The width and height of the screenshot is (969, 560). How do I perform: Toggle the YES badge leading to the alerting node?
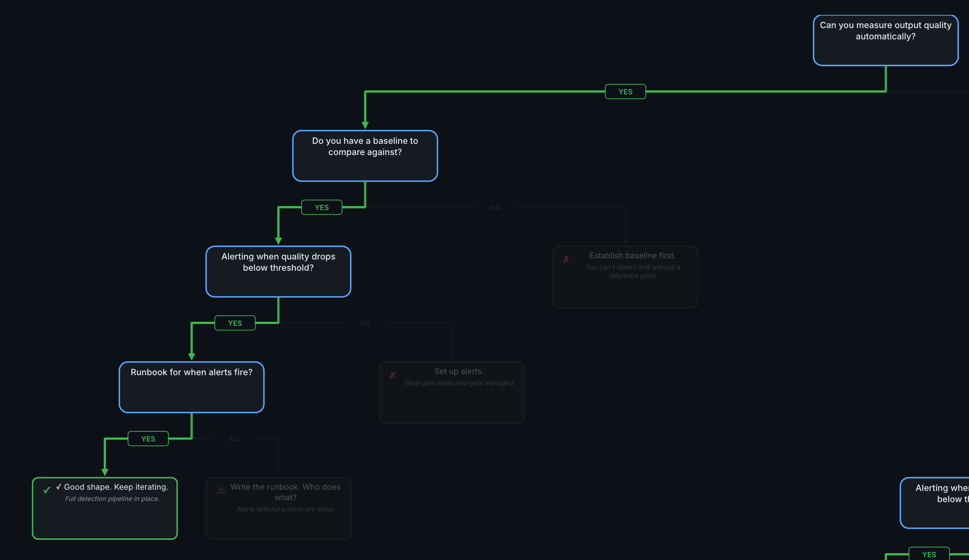coord(321,207)
